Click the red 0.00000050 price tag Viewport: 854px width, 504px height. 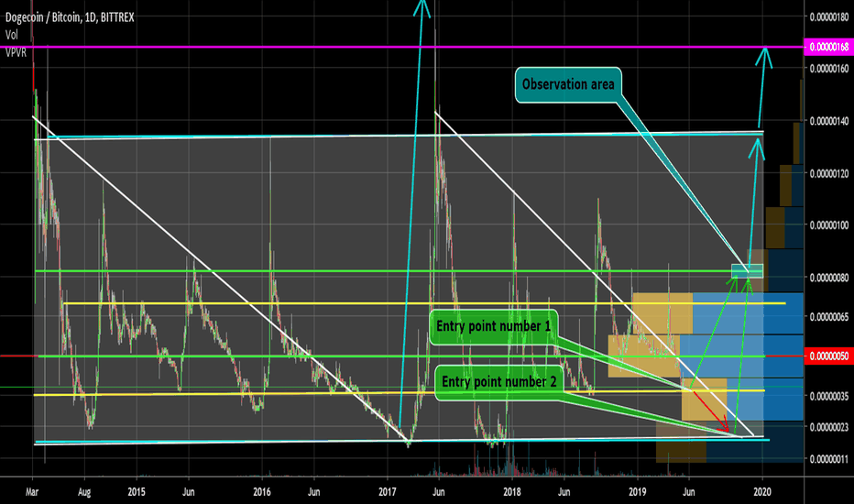[x=828, y=356]
